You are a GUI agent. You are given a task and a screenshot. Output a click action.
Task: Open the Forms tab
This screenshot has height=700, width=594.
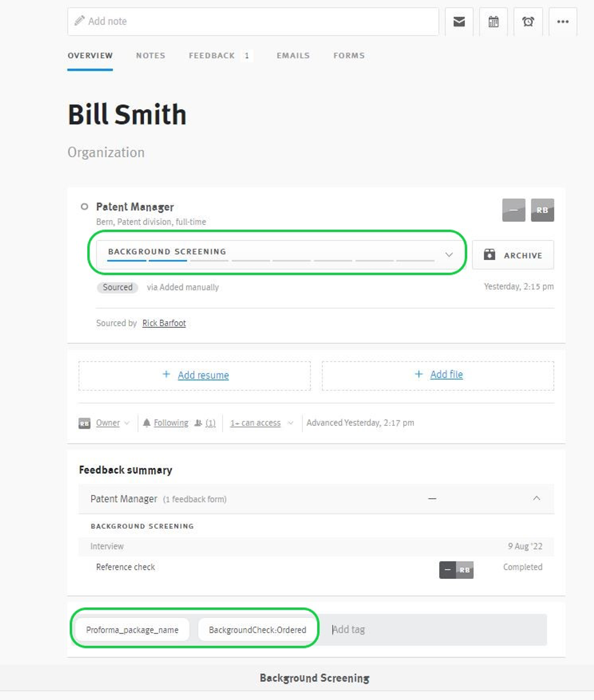[349, 55]
